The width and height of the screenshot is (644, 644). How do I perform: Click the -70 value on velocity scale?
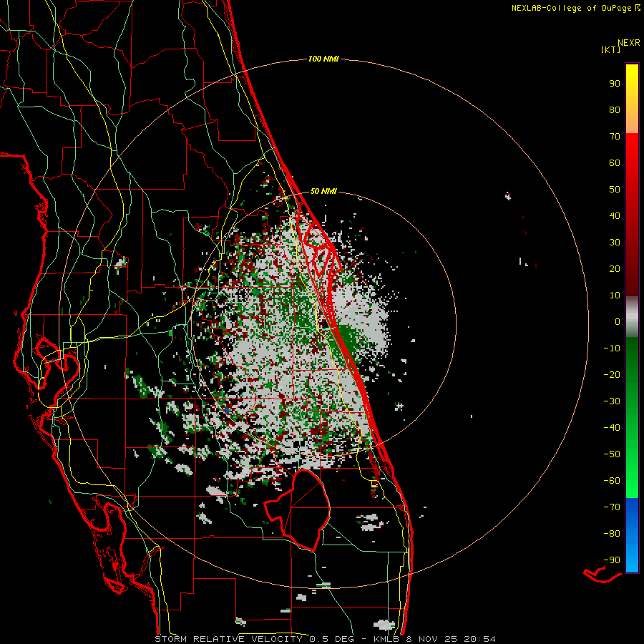click(x=612, y=507)
